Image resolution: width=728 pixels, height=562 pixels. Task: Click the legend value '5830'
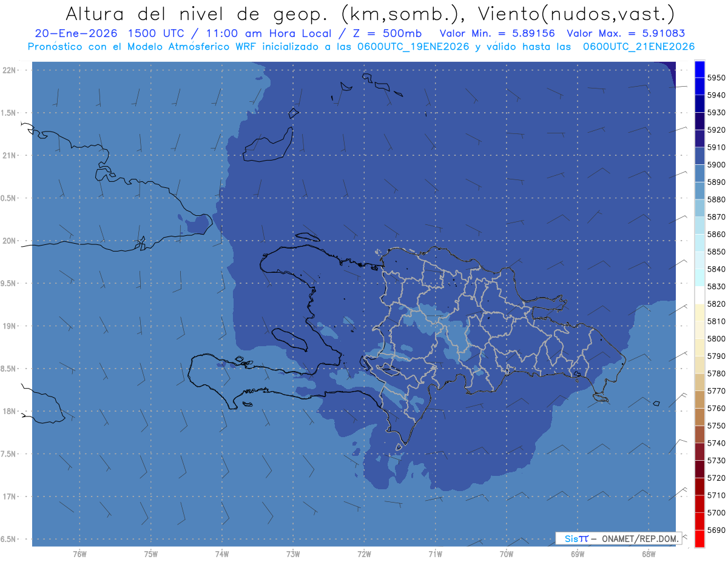[716, 286]
